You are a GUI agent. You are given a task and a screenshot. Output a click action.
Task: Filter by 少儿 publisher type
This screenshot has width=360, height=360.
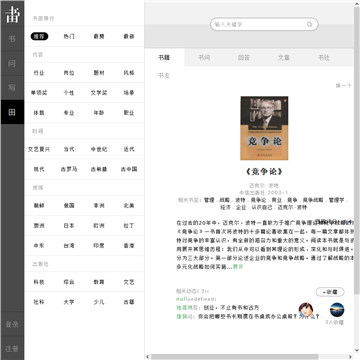pos(99,302)
